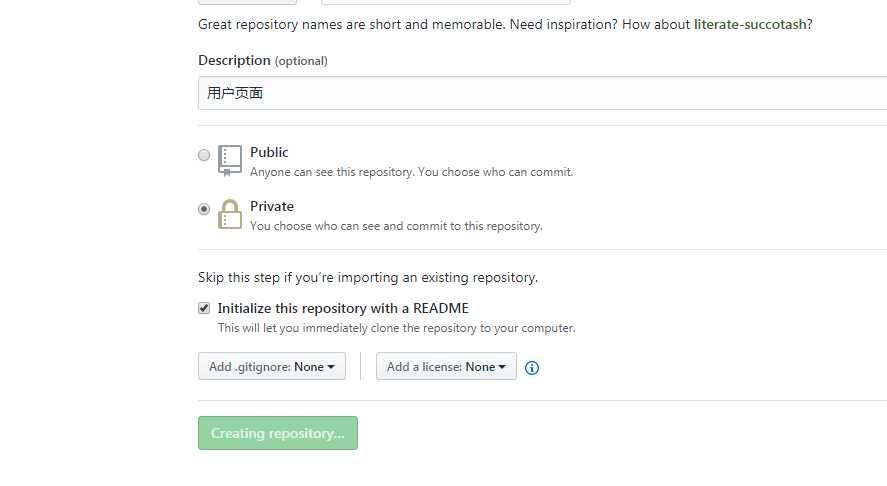Click the You choose who can see text
The image size is (887, 486).
396,226
